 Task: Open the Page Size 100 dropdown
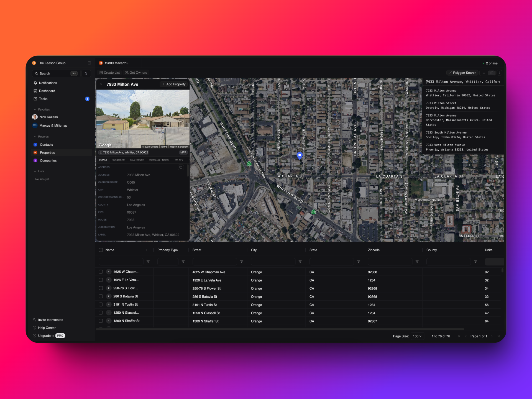pyautogui.click(x=417, y=336)
